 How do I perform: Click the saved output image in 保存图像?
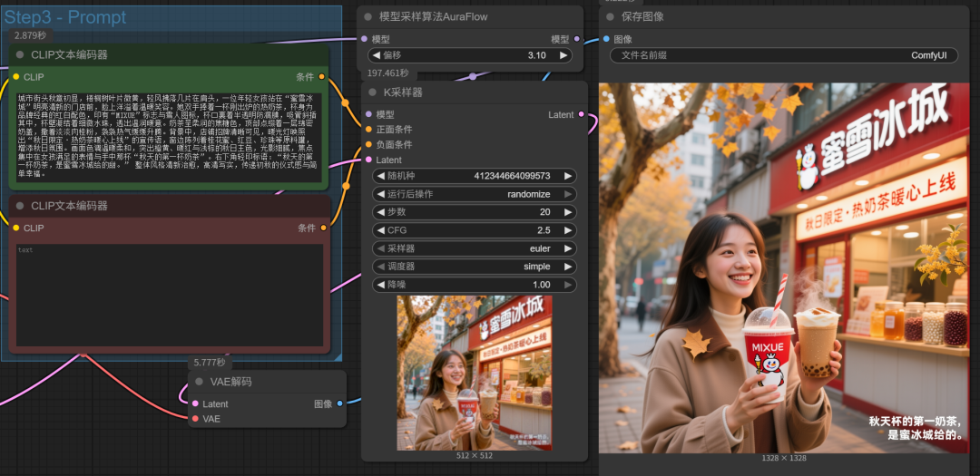point(784,268)
